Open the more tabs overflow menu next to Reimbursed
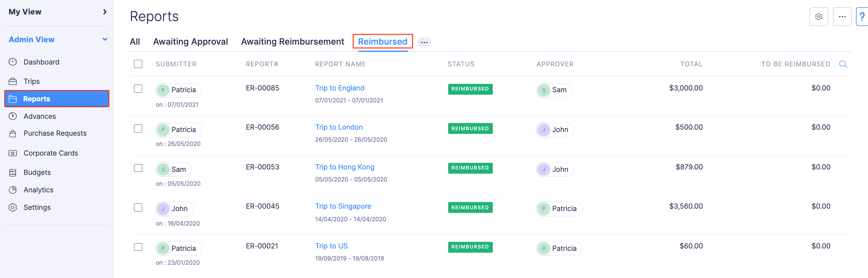This screenshot has height=278, width=868. coord(424,42)
